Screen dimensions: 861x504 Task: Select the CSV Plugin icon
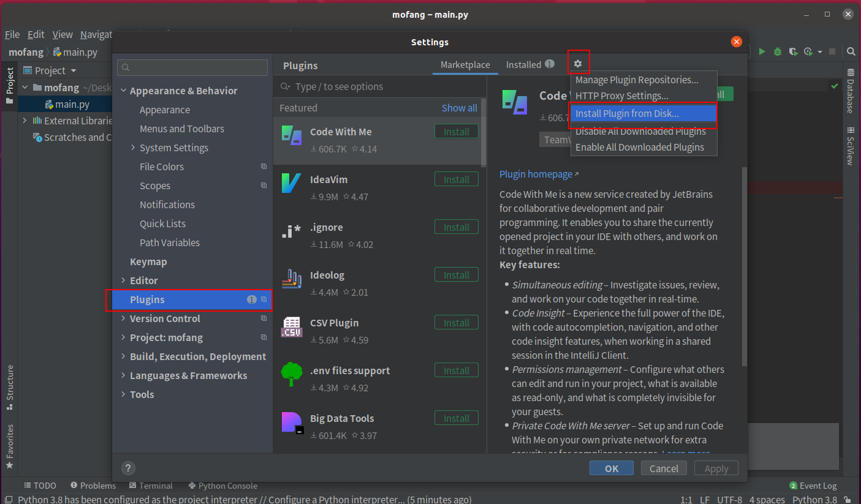point(292,326)
